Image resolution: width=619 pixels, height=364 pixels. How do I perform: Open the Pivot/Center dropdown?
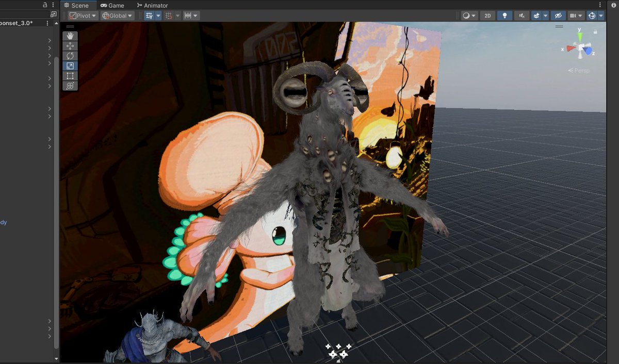[x=83, y=15]
